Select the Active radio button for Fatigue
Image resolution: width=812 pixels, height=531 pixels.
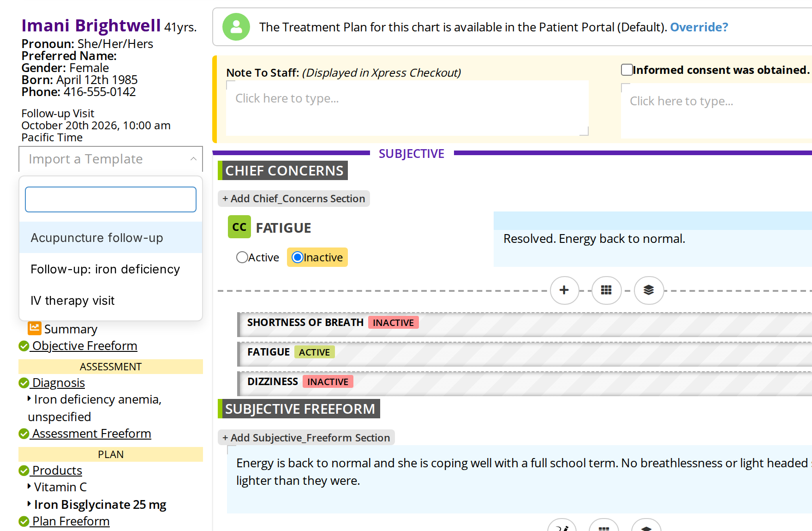pos(242,257)
